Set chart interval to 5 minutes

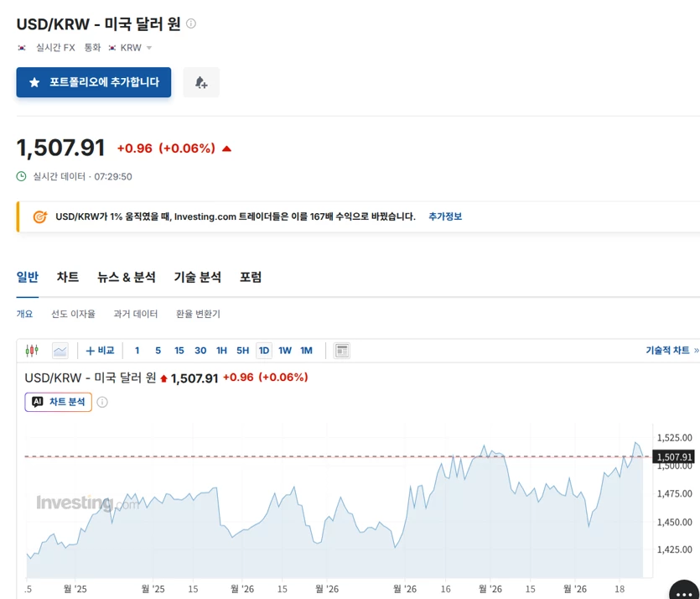(158, 351)
